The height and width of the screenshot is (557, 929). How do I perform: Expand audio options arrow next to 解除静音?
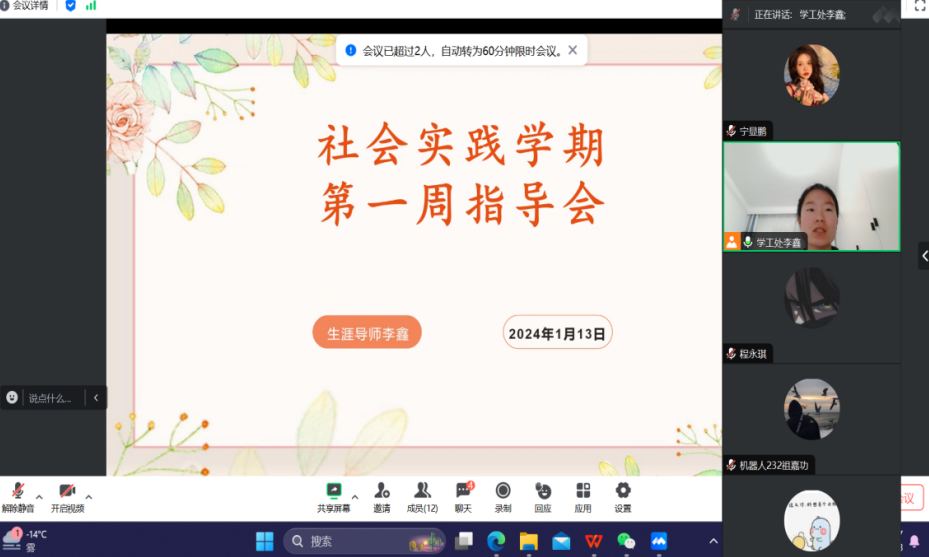tap(39, 497)
